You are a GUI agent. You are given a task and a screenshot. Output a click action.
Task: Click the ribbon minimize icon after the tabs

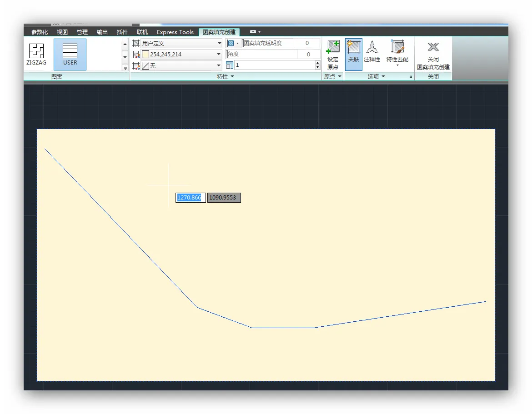point(253,32)
